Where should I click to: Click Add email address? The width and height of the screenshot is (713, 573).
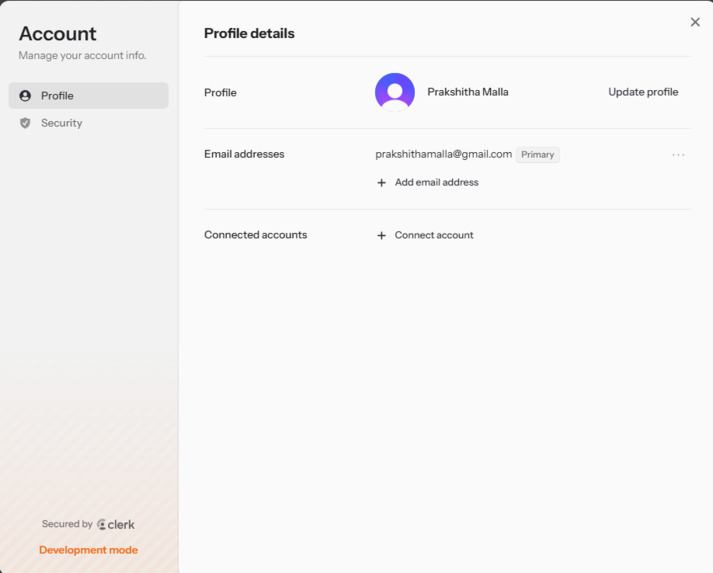[427, 182]
